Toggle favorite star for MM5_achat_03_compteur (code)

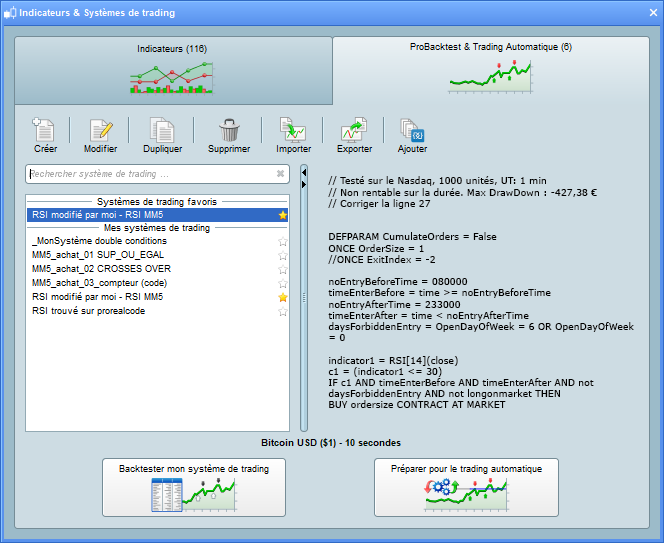click(283, 283)
